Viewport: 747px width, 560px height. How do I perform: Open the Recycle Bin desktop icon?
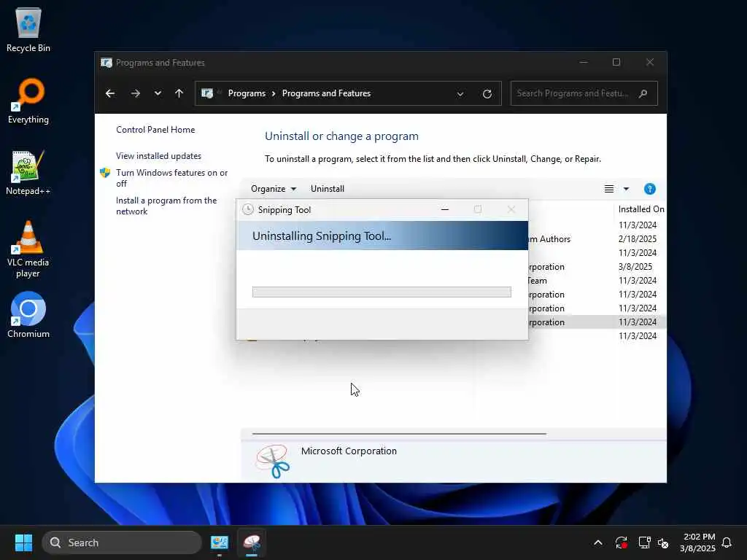click(28, 29)
